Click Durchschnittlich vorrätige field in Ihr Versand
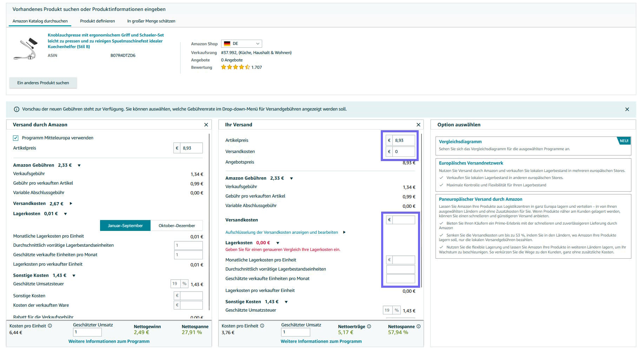This screenshot has height=359, width=644. (400, 269)
